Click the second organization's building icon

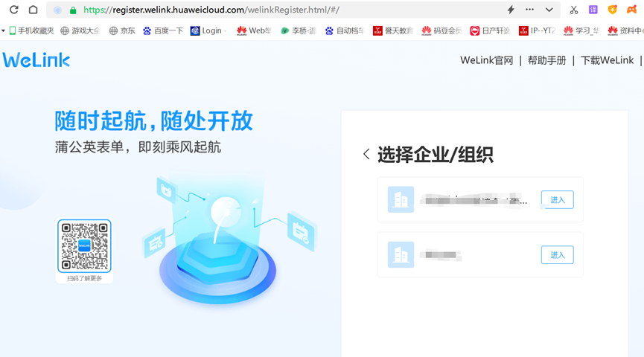click(x=401, y=254)
